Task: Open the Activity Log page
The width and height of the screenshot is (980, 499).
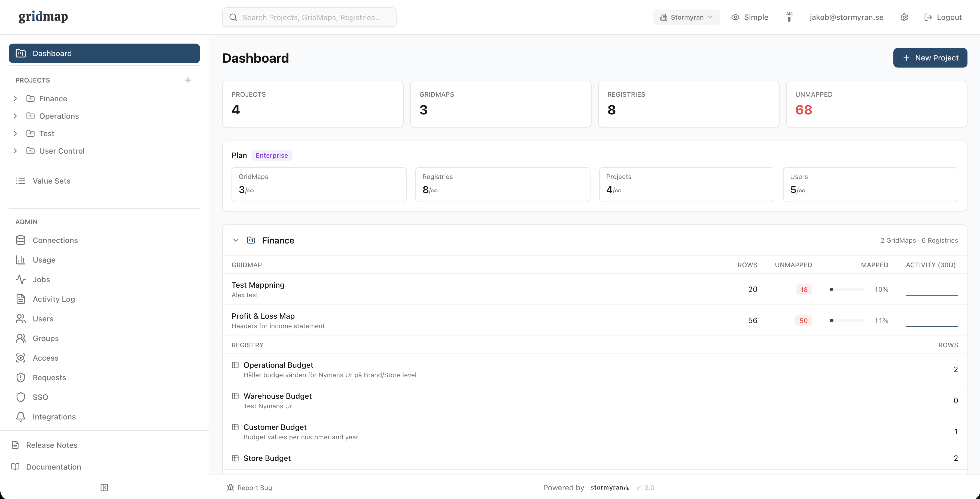Action: tap(104, 299)
